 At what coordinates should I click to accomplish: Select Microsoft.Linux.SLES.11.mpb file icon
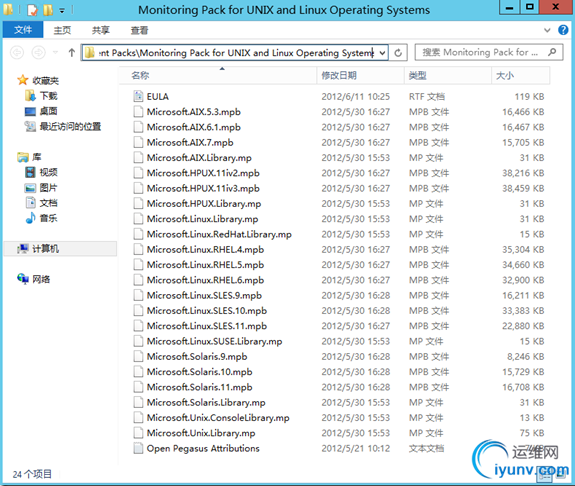[138, 326]
